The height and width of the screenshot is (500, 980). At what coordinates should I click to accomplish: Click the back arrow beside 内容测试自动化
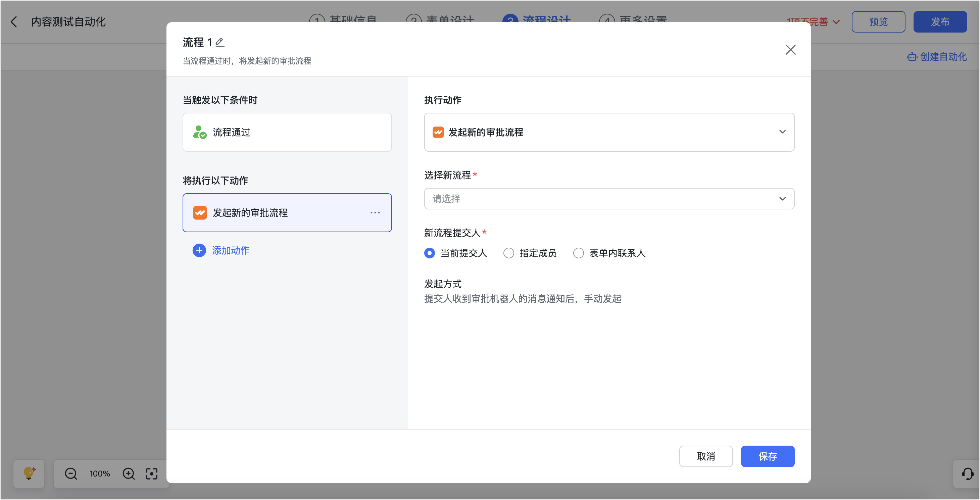click(14, 22)
